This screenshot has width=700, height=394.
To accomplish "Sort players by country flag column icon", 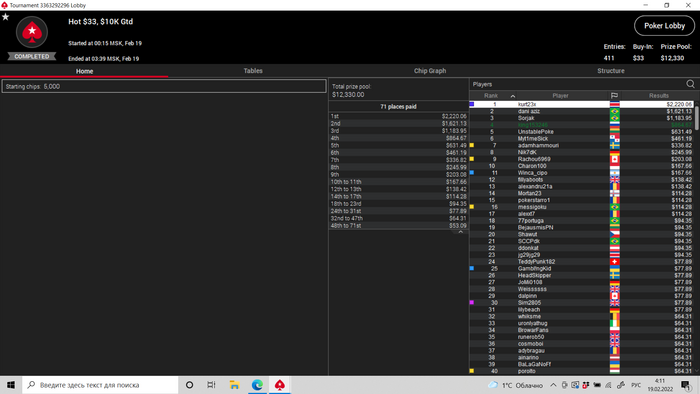I will 614,95.
